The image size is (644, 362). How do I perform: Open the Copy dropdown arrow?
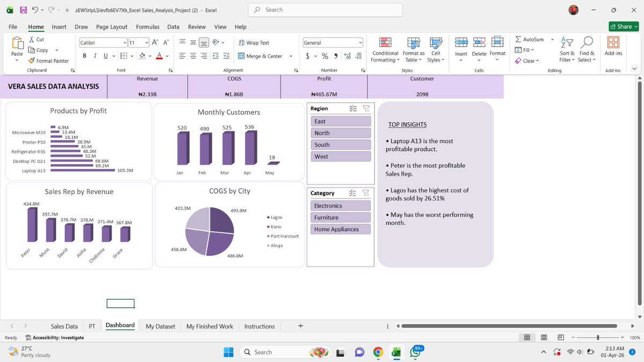tap(56, 50)
